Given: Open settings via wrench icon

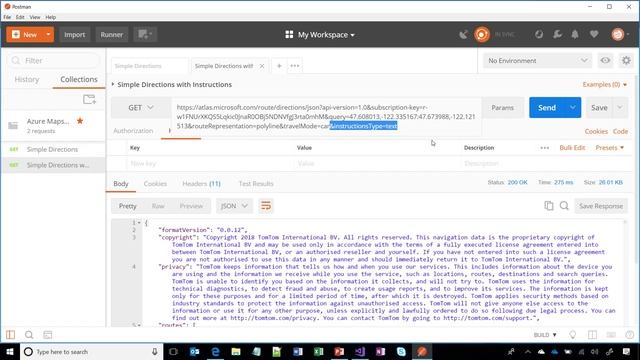Looking at the screenshot, I should pyautogui.click(x=557, y=35).
